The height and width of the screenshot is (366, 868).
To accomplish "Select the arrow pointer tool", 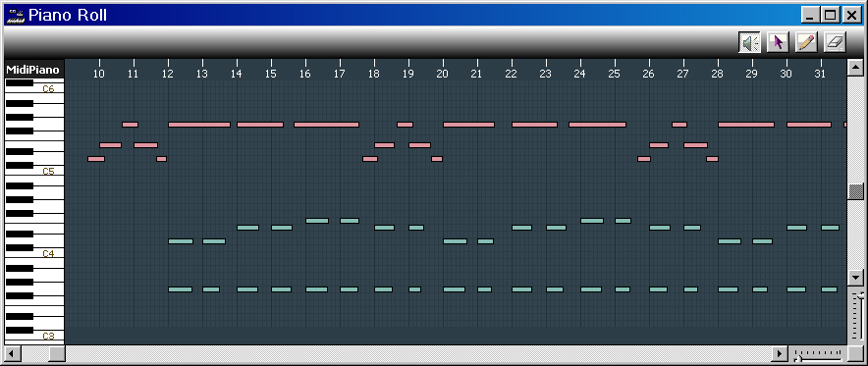I will tap(778, 42).
